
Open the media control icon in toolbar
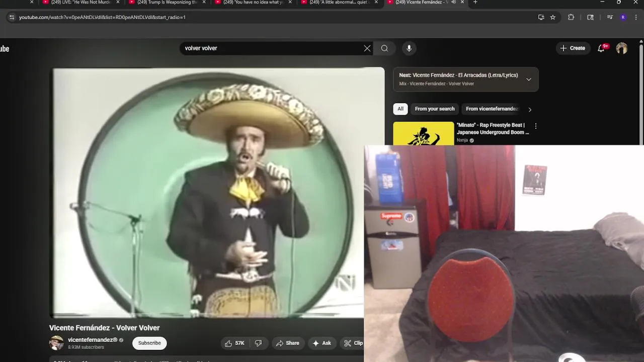point(610,17)
